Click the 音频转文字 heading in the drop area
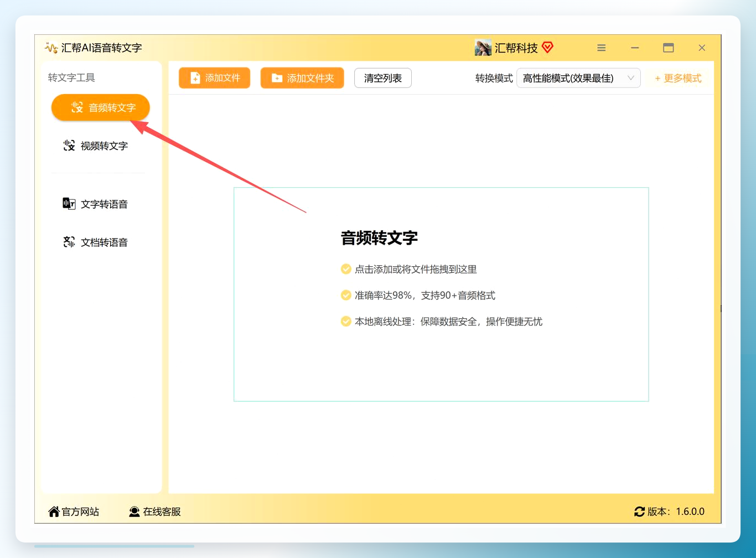Image resolution: width=756 pixels, height=558 pixels. tap(379, 238)
